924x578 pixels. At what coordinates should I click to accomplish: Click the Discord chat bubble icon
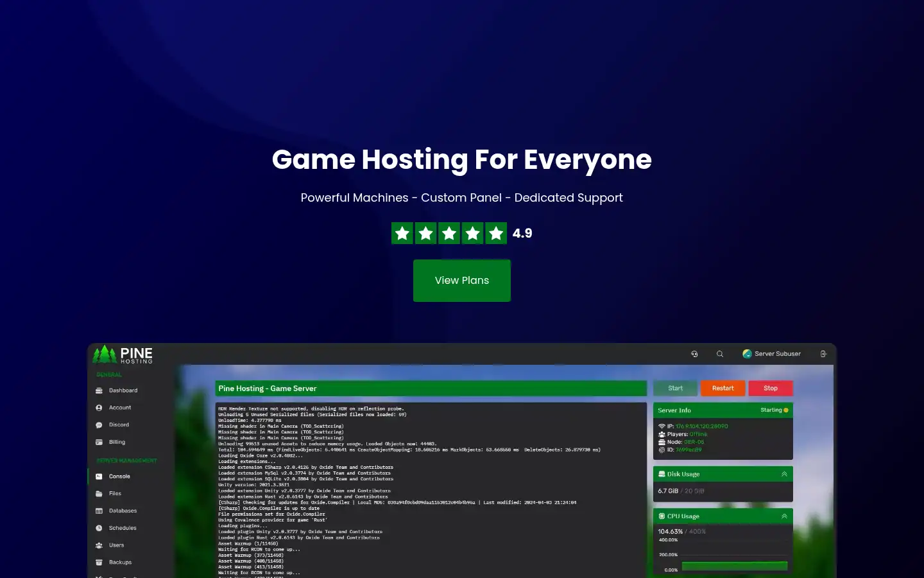pos(99,425)
